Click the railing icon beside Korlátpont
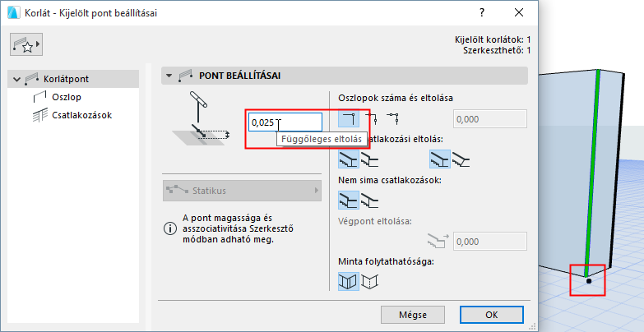The height and width of the screenshot is (332, 644). [x=32, y=79]
